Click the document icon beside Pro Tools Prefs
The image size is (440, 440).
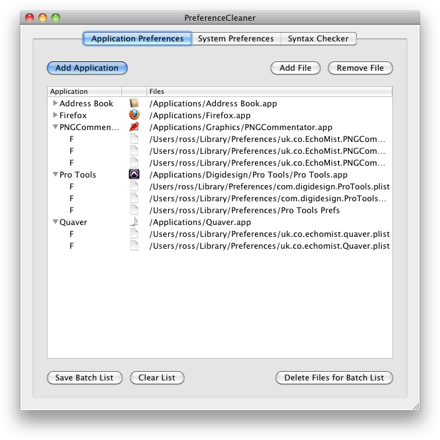coord(134,210)
